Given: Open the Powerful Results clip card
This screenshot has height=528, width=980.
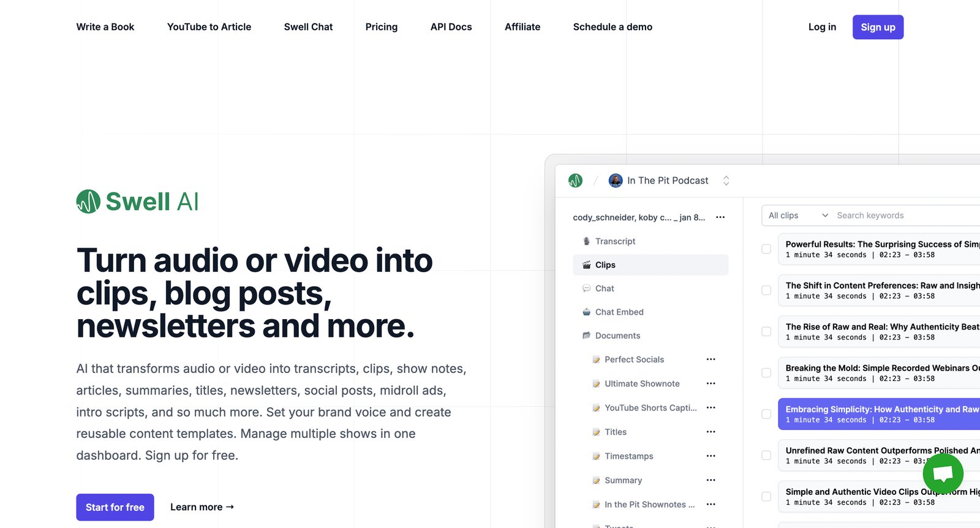Looking at the screenshot, I should tap(879, 249).
